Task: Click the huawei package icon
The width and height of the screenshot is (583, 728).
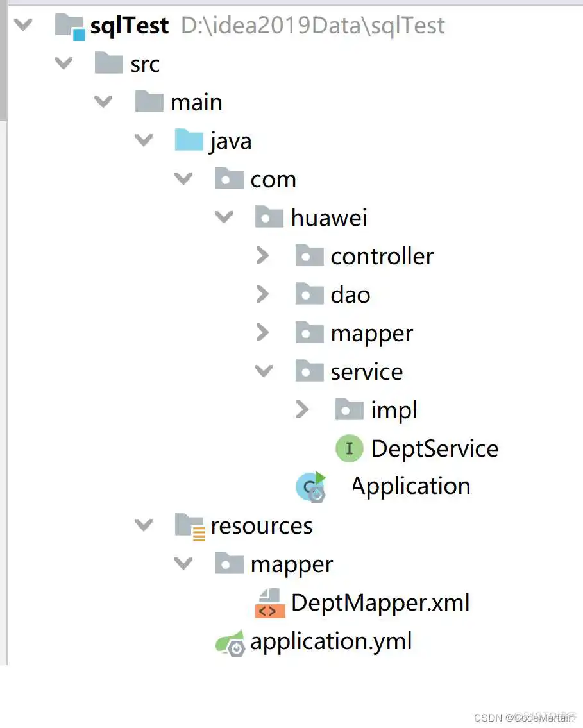Action: tap(269, 217)
